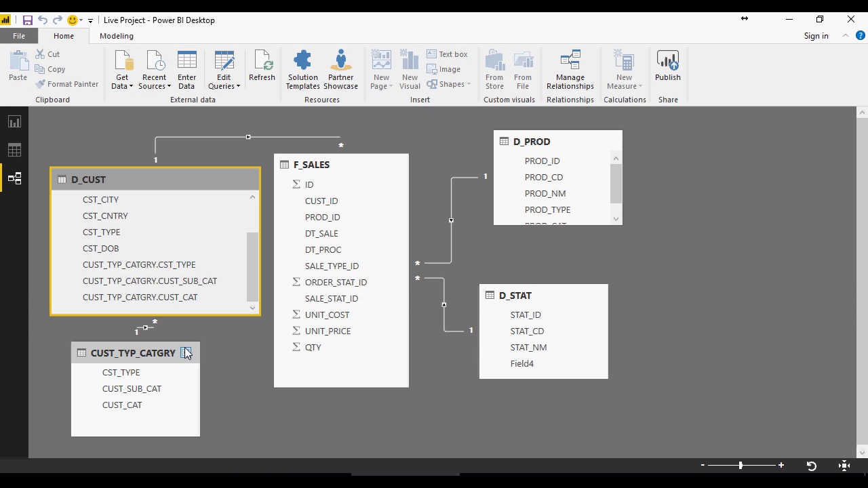
Task: Select the D_PROD table header
Action: pyautogui.click(x=557, y=142)
